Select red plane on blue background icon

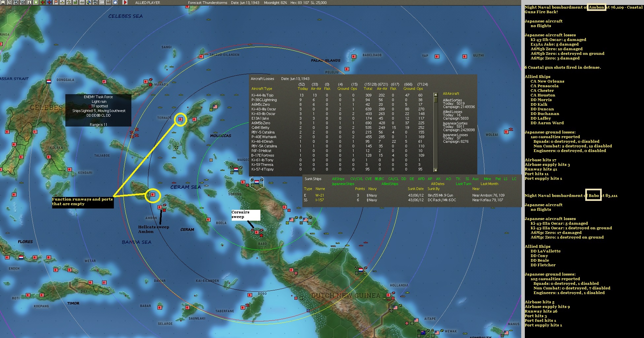(x=49, y=2)
